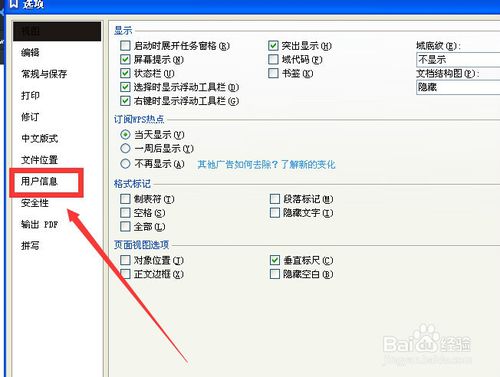The height and width of the screenshot is (377, 500).
Task: Open the 文档结构图 dropdown showing 隐藏
Action: pyautogui.click(x=458, y=87)
